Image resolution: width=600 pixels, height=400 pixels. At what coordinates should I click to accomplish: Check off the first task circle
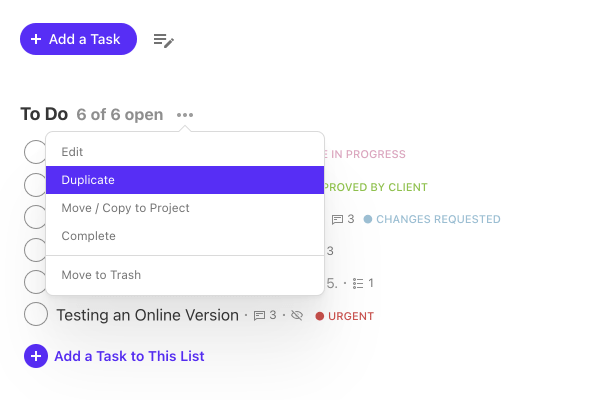point(35,152)
